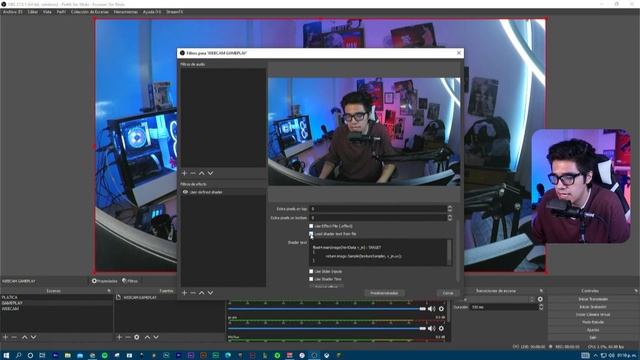Click second mixer channel volume slider
This screenshot has width=640, height=360.
click(x=327, y=328)
